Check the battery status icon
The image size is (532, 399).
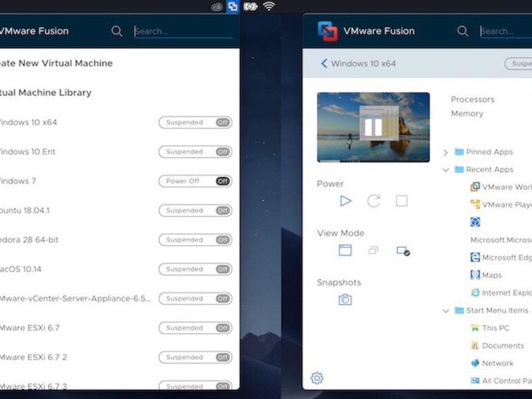tap(250, 6)
